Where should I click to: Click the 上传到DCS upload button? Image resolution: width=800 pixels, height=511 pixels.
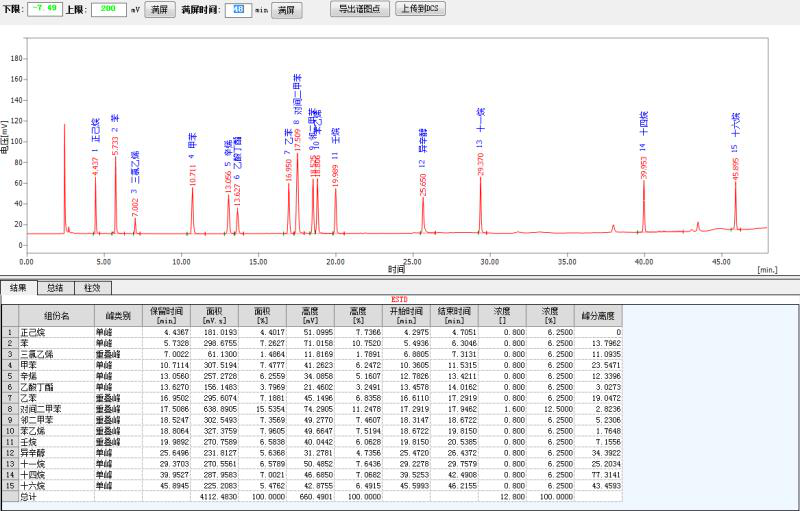point(421,9)
